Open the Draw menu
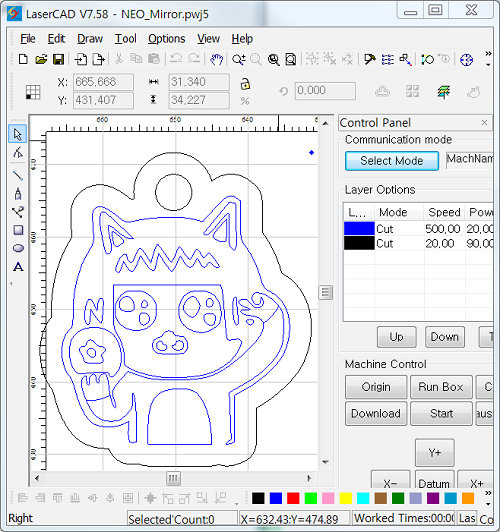Screen dimensions: 500x532 click(90, 39)
